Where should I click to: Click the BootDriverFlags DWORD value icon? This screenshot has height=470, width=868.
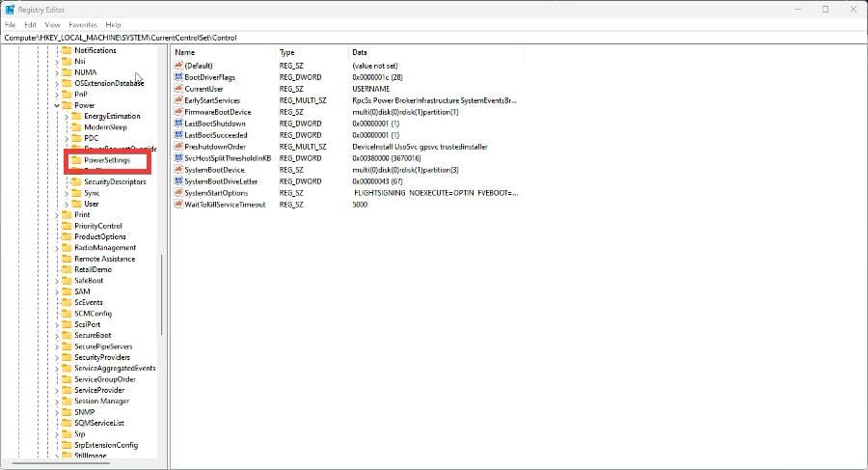(178, 77)
